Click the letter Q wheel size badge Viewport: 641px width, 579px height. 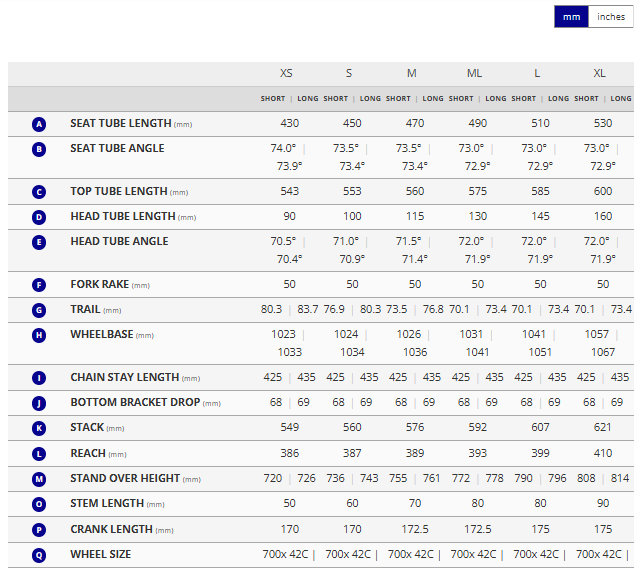pos(39,555)
